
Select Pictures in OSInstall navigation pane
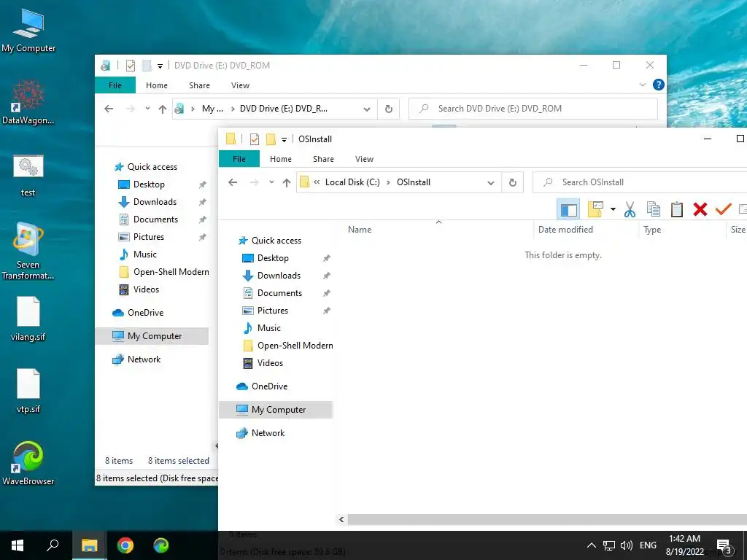(273, 311)
